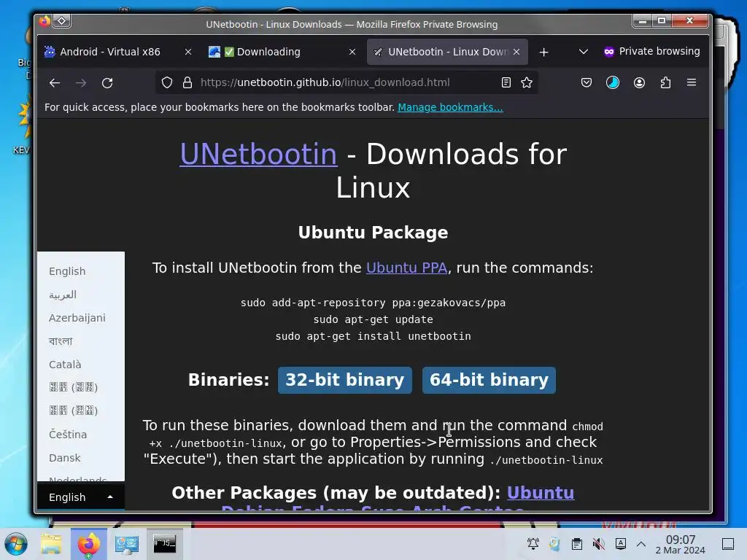747x560 pixels.
Task: Open a new tab with the plus button
Action: click(x=543, y=52)
